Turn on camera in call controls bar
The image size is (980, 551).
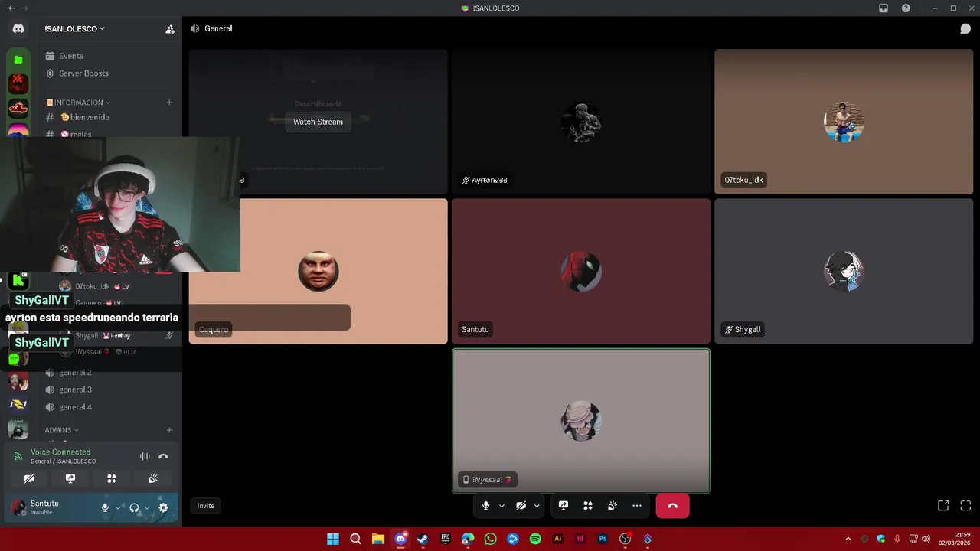click(x=521, y=506)
